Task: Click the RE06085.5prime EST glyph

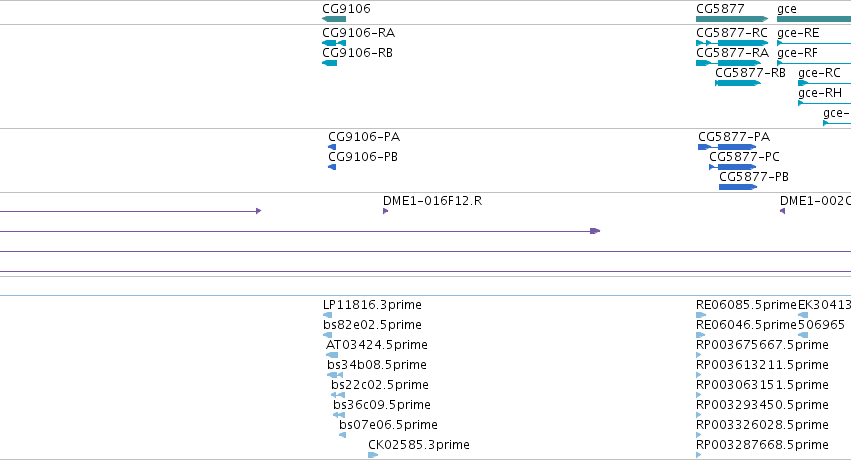Action: point(701,315)
